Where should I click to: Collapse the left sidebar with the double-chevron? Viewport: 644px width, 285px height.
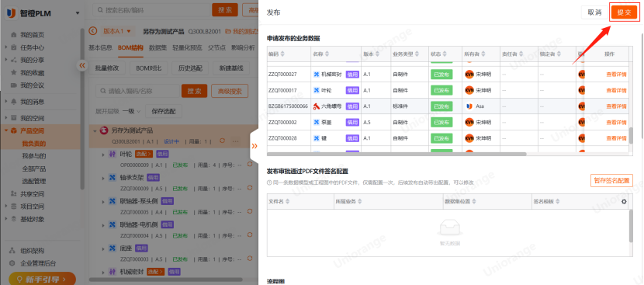click(82, 65)
